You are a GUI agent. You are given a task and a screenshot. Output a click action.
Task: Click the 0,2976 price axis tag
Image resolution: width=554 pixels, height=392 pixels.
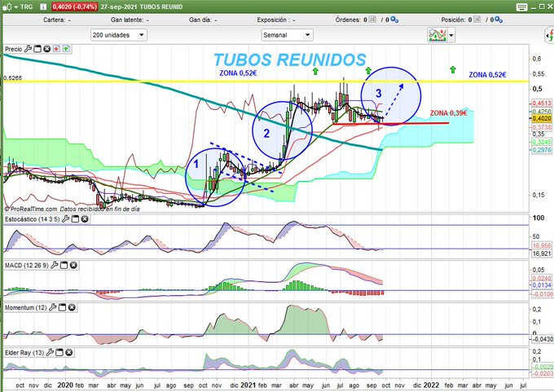click(x=541, y=150)
